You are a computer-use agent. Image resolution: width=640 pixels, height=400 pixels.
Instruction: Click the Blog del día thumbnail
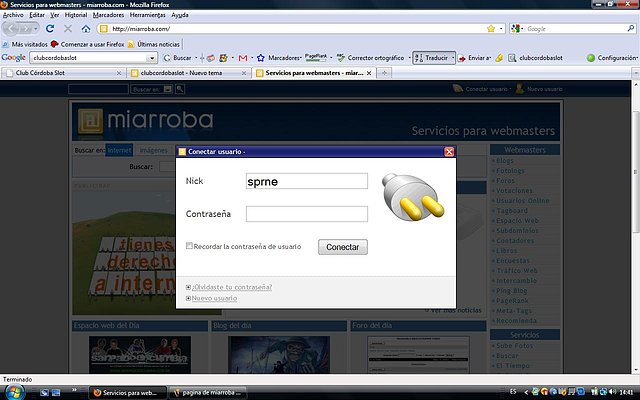[279, 354]
